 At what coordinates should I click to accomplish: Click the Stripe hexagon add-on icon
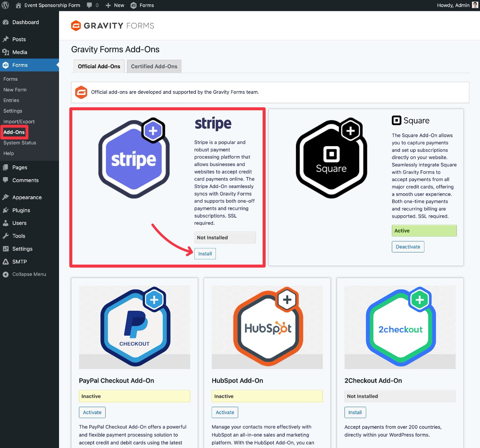pos(134,158)
